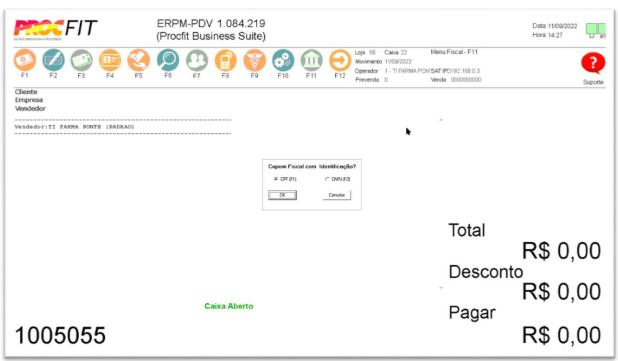
Task: Click the F12 arrow exit icon
Action: [x=340, y=60]
